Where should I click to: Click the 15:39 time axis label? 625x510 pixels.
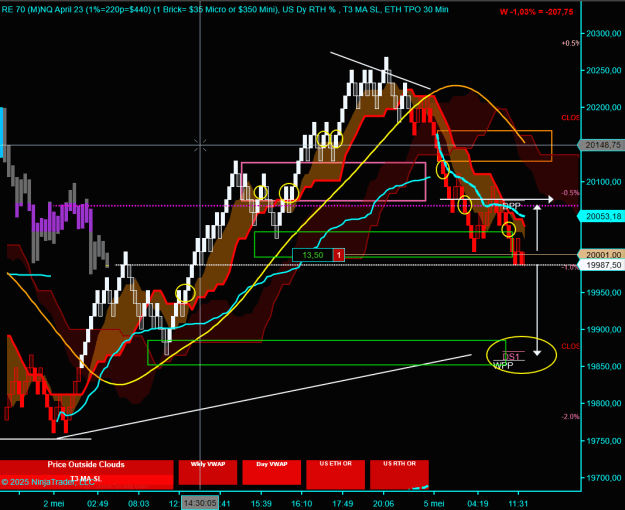261,504
